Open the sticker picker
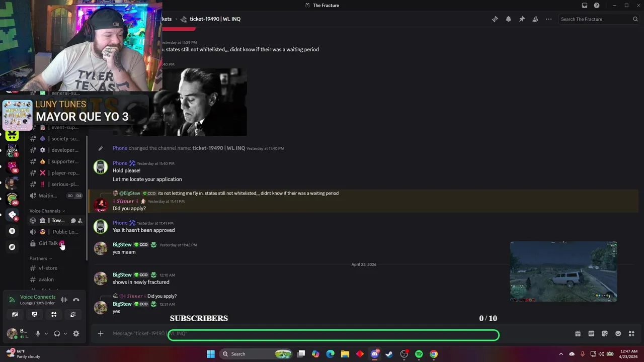 (605, 333)
